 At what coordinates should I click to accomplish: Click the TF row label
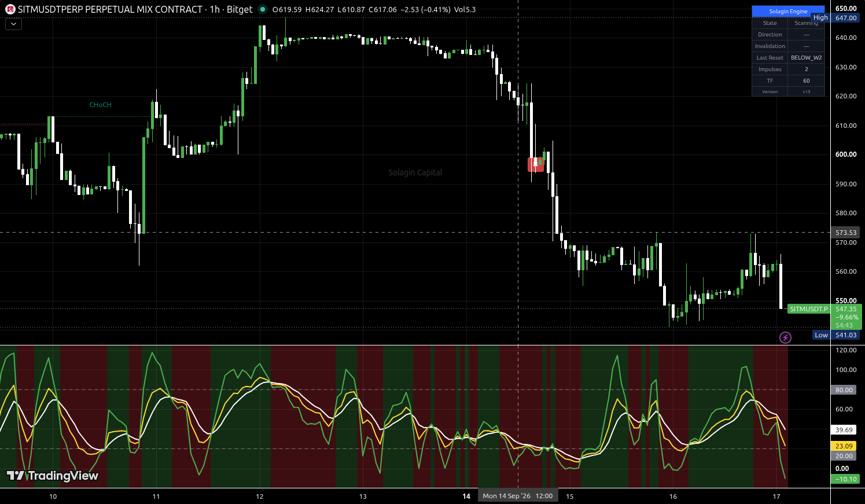(x=770, y=81)
